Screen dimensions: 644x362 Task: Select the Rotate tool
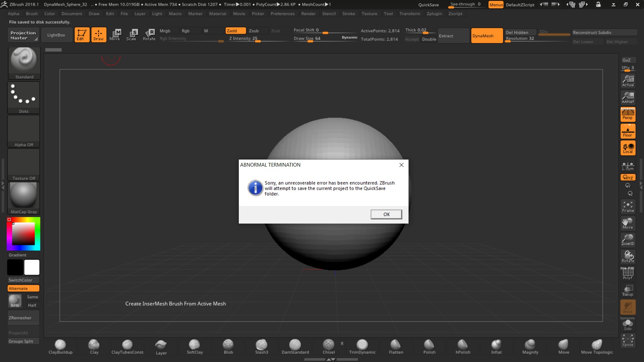pos(149,35)
